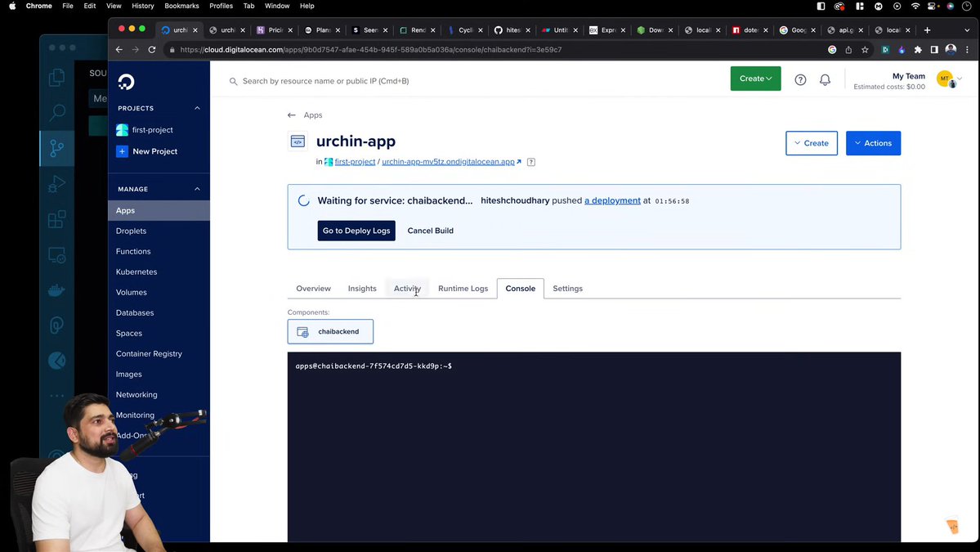The image size is (980, 552).
Task: Click the share icon in address bar
Action: click(x=848, y=49)
